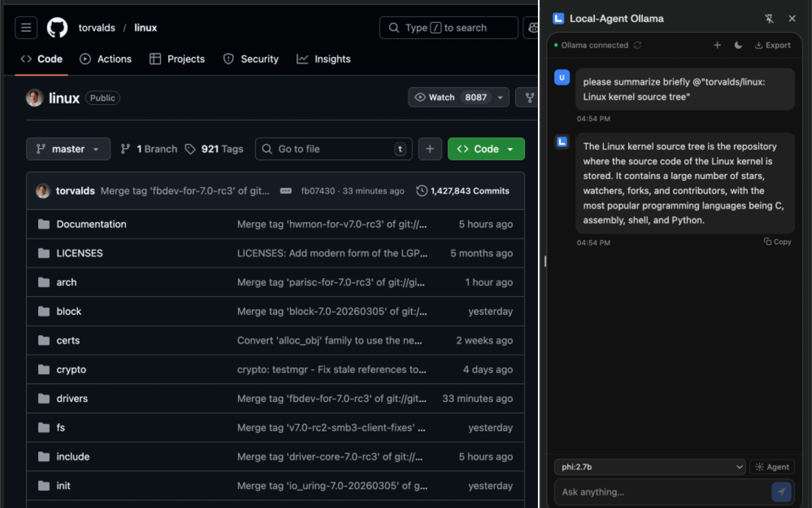Refresh the Ollama connection status

pos(638,45)
